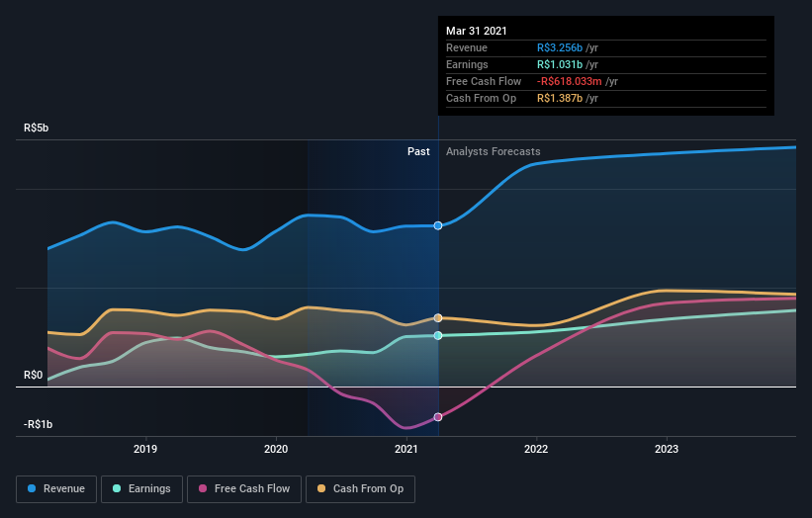The width and height of the screenshot is (812, 518).
Task: Click the -R$618.033m free cash flow value
Action: tap(569, 82)
